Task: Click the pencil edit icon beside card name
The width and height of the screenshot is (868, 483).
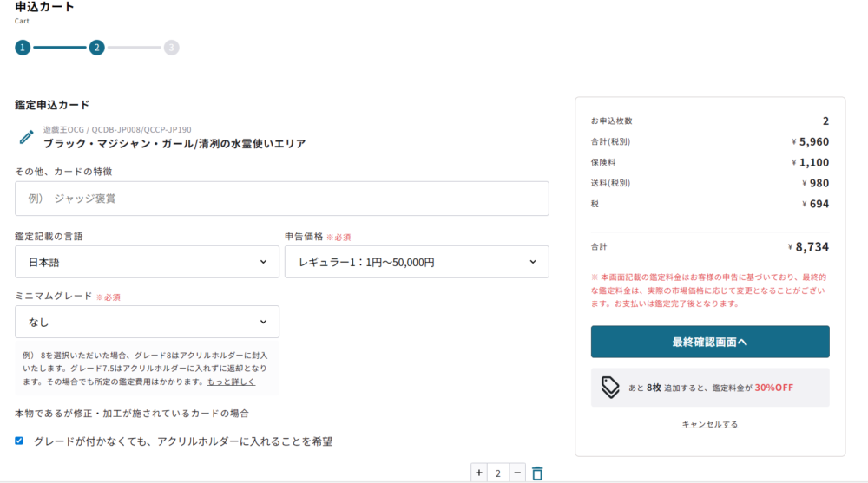Action: [x=26, y=137]
